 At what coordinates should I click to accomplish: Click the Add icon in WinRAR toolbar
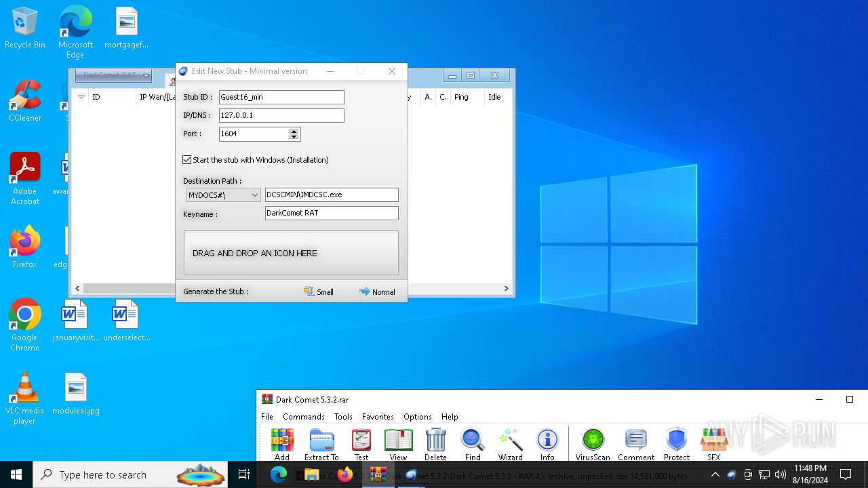click(x=282, y=444)
